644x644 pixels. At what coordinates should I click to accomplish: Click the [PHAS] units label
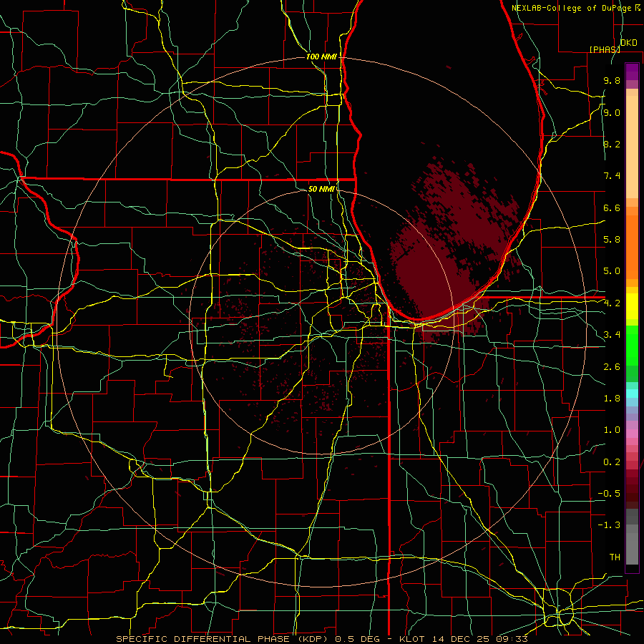pos(605,49)
